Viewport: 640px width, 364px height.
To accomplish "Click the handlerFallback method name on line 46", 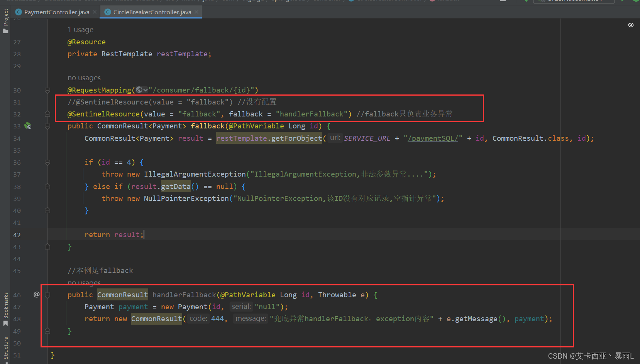I will coord(184,295).
